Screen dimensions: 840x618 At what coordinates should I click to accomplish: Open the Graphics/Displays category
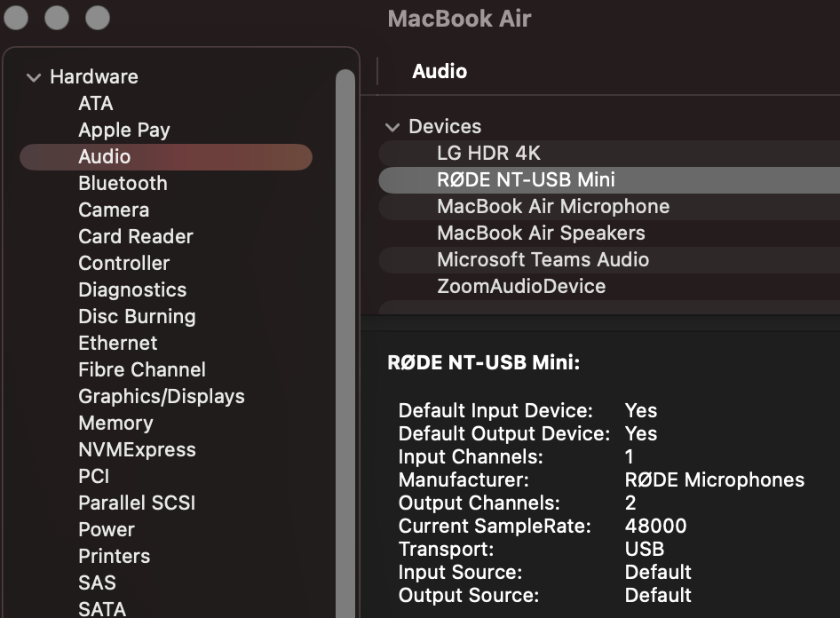[x=161, y=397]
